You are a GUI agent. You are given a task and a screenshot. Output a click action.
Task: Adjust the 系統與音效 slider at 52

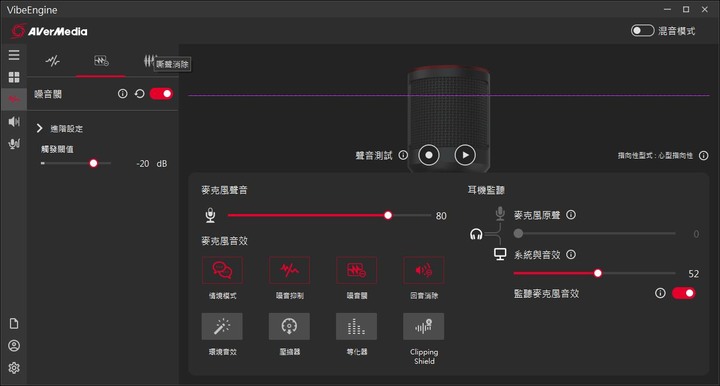point(595,273)
